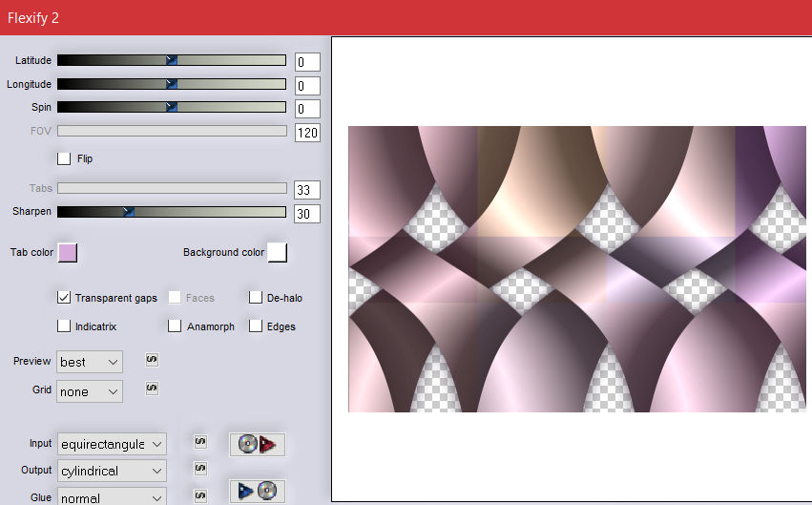The width and height of the screenshot is (812, 505).
Task: Click the preview image
Action: 577,269
